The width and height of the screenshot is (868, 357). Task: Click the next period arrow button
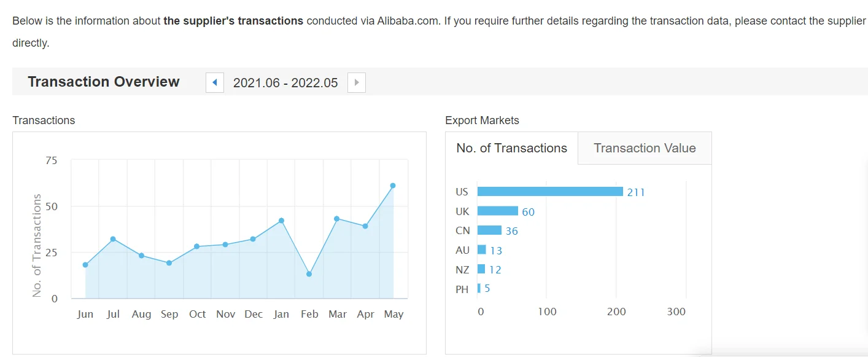(357, 82)
